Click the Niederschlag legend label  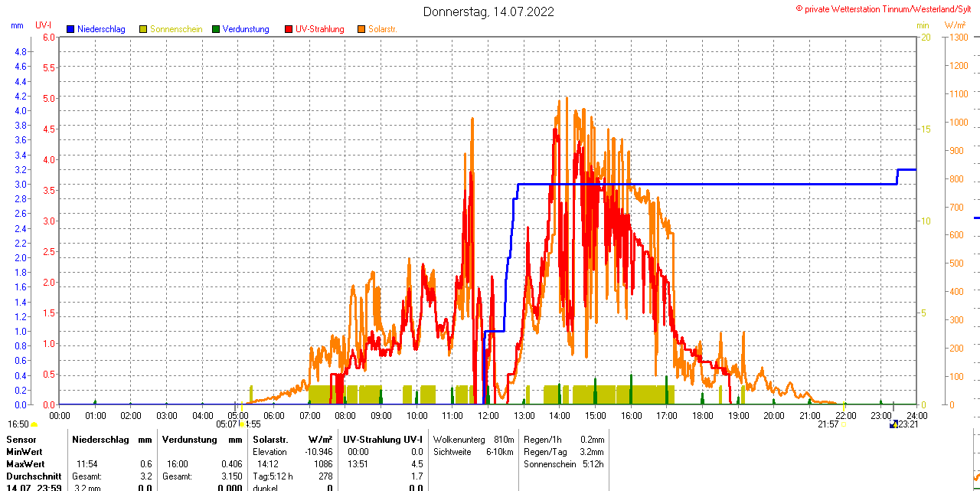[101, 29]
